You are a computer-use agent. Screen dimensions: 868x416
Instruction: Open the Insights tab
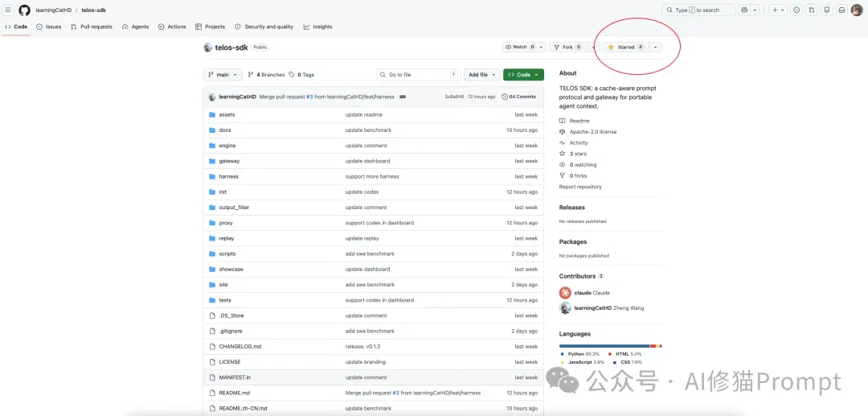(x=317, y=27)
